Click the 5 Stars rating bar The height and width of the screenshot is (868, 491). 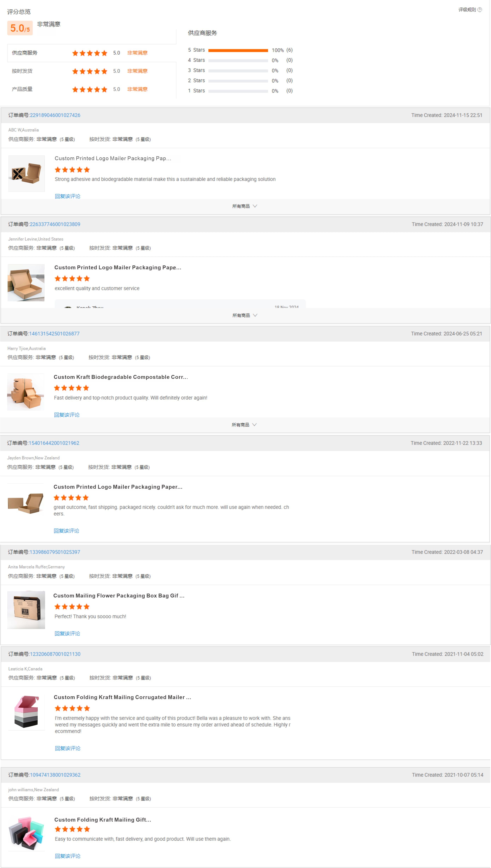[238, 50]
